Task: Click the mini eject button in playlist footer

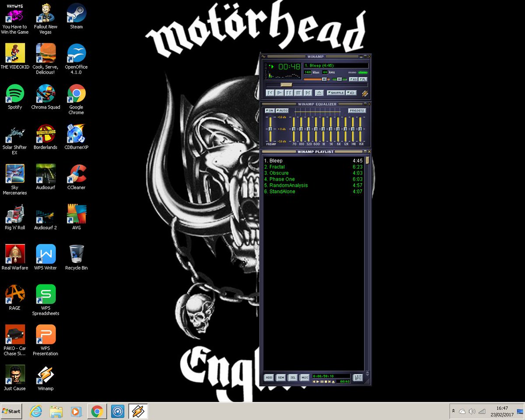Action: (333, 381)
